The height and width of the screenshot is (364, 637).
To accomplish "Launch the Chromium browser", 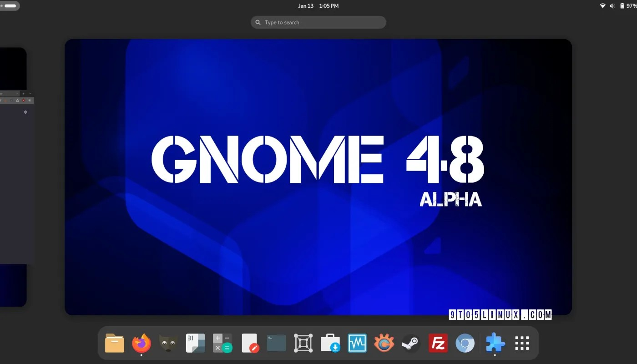I will (x=465, y=343).
